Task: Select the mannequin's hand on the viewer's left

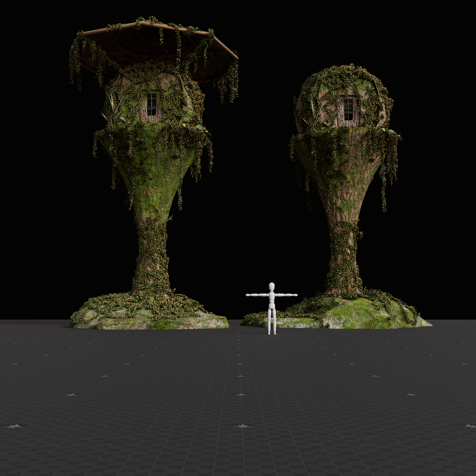Action: click(248, 295)
